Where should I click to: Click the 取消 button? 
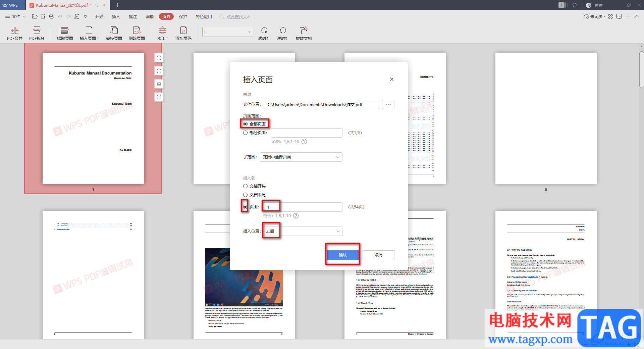point(378,255)
